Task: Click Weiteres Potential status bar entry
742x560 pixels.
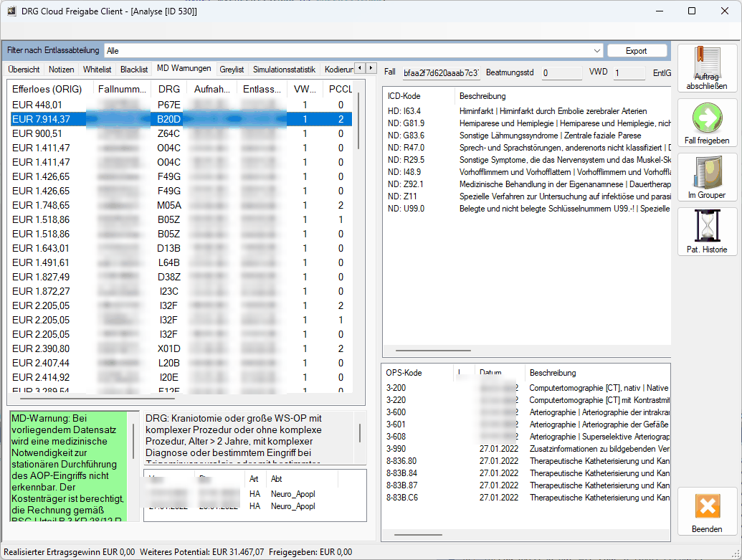Action: click(x=202, y=552)
